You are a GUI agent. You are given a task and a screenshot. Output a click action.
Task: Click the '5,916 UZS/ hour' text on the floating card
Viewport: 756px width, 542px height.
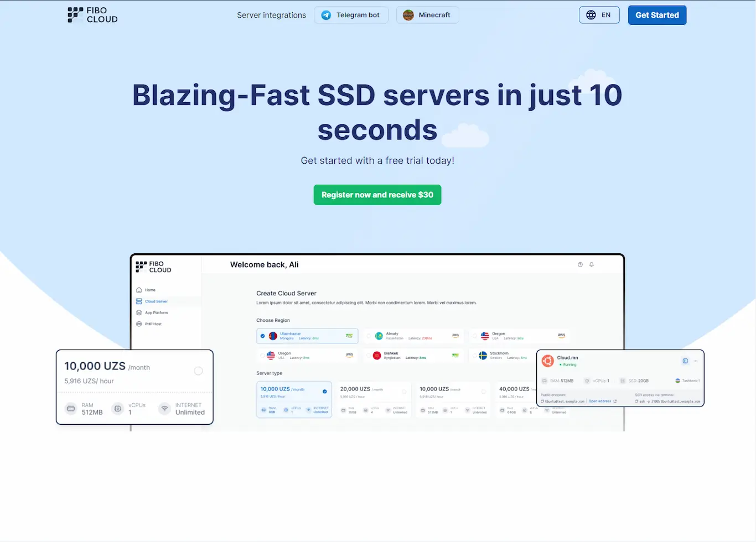pos(89,381)
